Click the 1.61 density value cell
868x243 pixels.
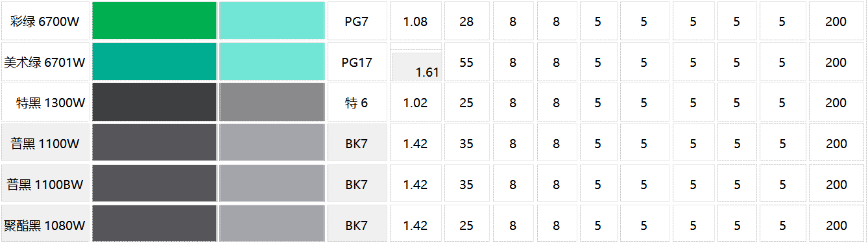(417, 66)
